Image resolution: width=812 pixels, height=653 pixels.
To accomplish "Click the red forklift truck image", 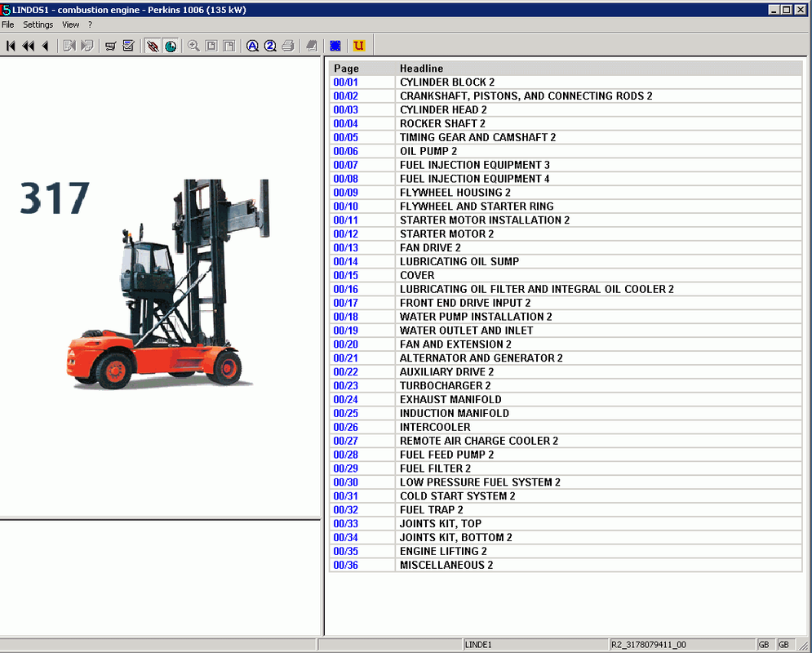I will click(169, 284).
